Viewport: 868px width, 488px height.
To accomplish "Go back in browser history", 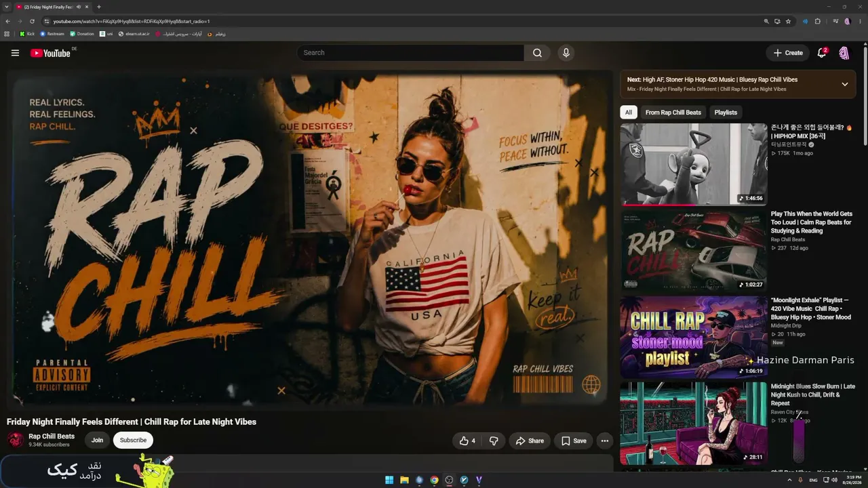I will coord(7,21).
